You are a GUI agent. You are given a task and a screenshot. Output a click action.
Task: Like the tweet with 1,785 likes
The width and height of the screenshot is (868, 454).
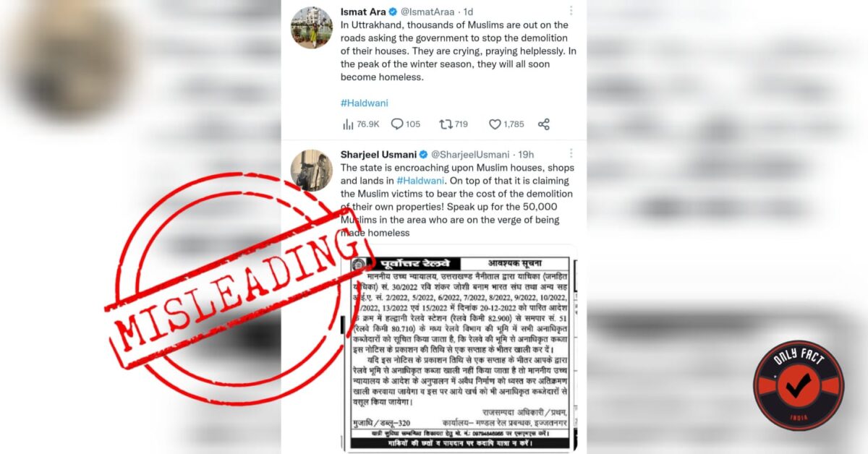(x=506, y=124)
